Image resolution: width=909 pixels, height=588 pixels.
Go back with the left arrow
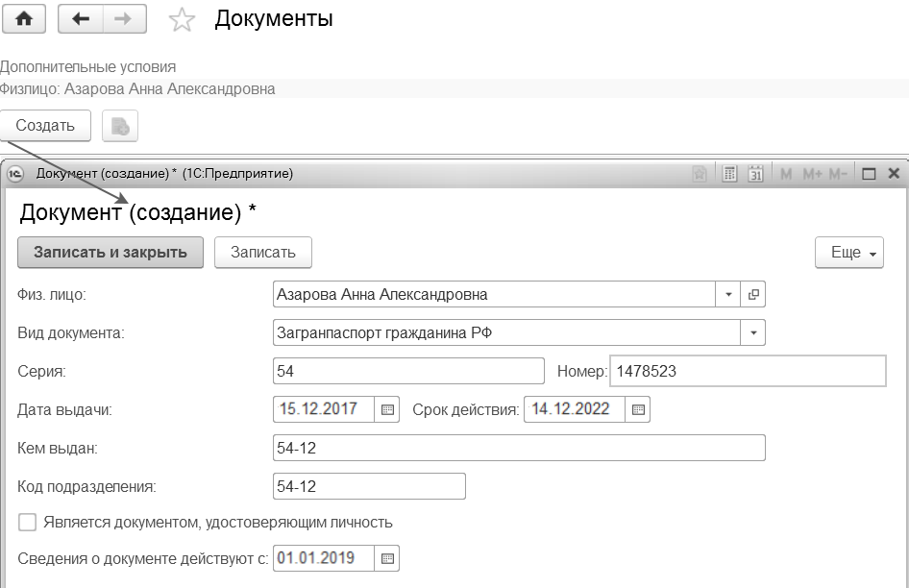(81, 19)
